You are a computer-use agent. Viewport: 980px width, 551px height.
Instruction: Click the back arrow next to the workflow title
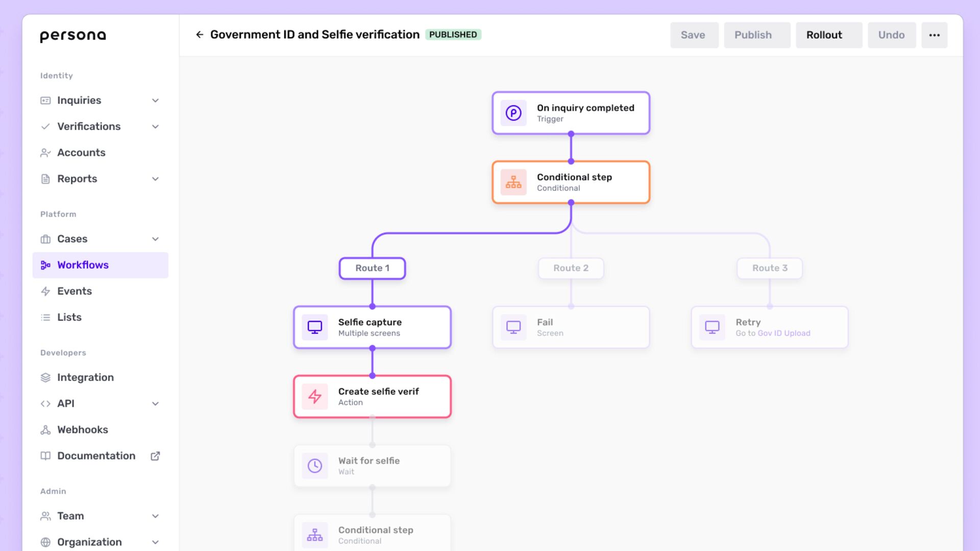200,35
